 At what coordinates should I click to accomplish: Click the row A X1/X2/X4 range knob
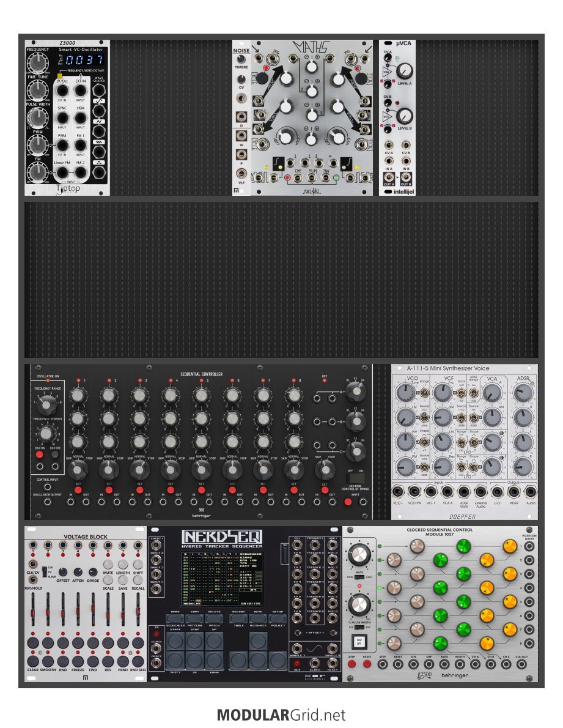pos(356,393)
